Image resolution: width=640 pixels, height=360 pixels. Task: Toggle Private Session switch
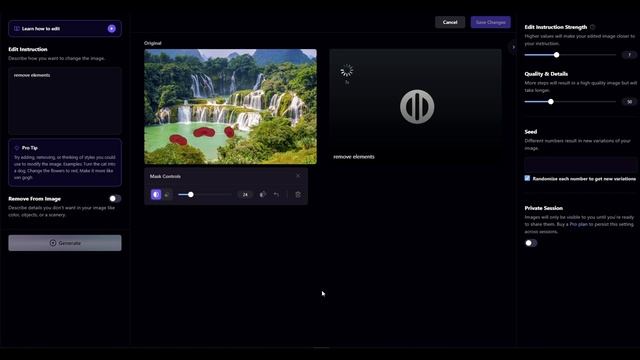coord(531,243)
